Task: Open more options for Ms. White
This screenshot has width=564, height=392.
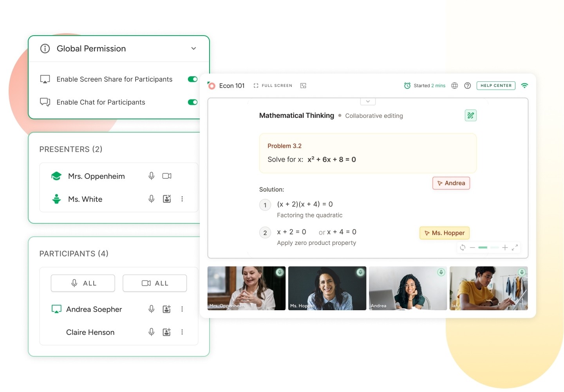Action: tap(182, 199)
